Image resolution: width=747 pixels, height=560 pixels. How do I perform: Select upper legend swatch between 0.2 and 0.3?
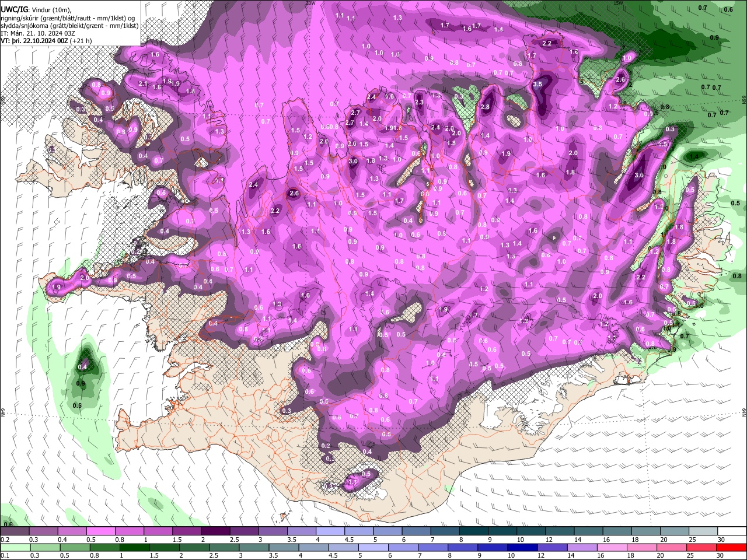[x=15, y=531]
